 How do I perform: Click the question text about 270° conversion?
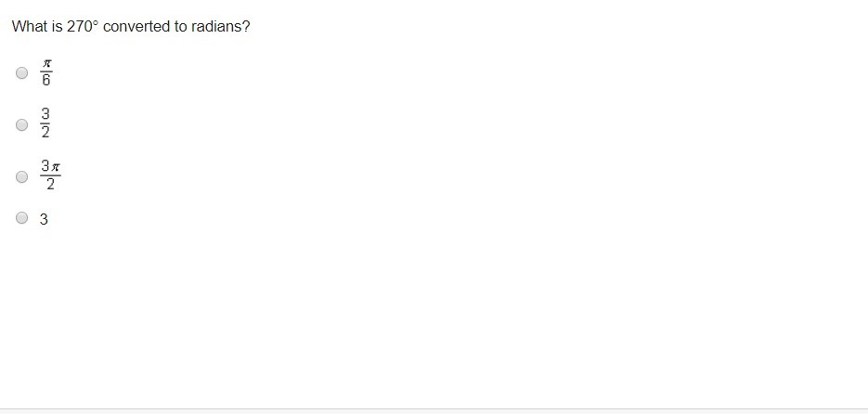pyautogui.click(x=131, y=27)
